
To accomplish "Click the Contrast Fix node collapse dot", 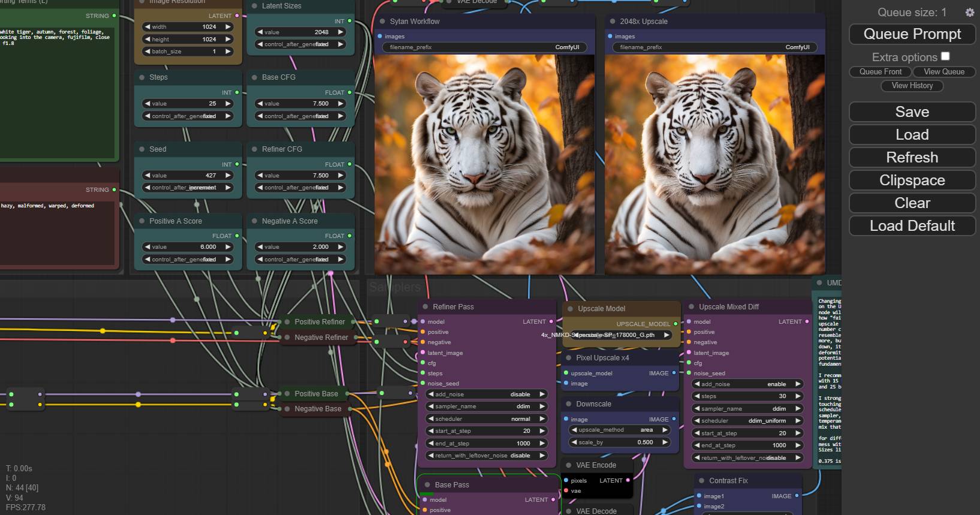I will pos(702,481).
